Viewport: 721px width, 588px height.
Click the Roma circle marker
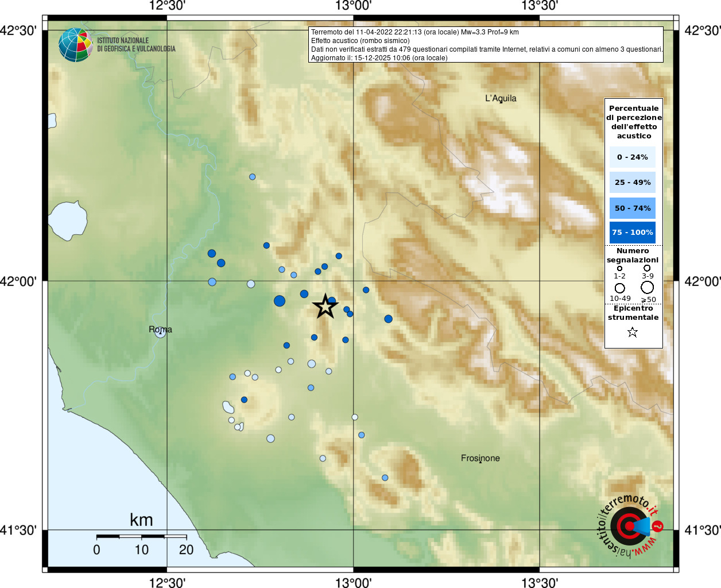coord(160,332)
